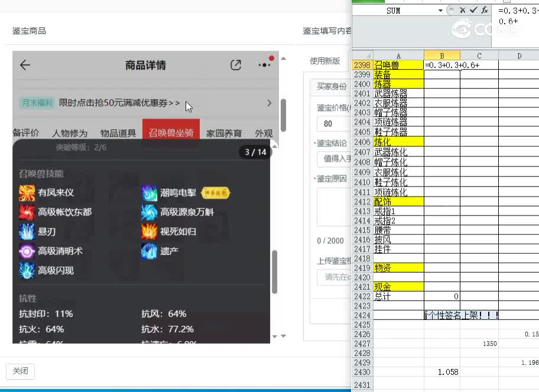This screenshot has height=392, width=539.
Task: Click the 鉴宝价格 input field containing 80
Action: [x=334, y=123]
